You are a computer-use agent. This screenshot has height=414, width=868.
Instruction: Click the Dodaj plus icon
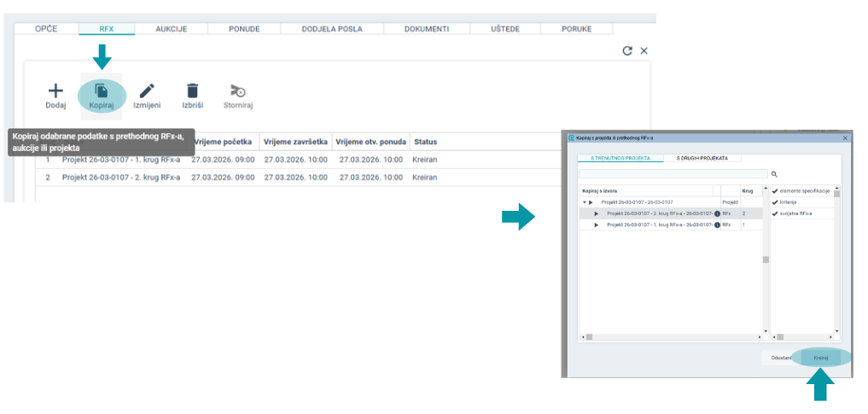(x=55, y=90)
